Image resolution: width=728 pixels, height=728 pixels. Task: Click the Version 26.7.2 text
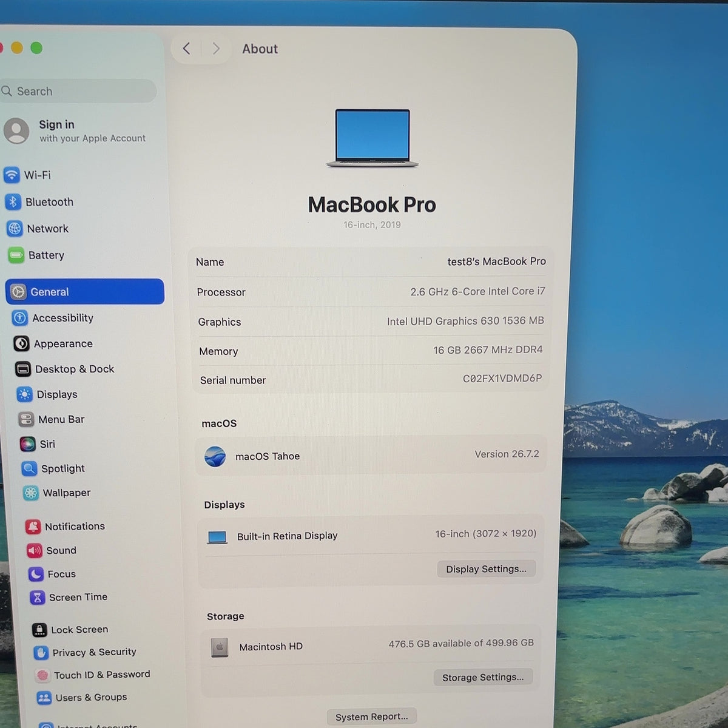coord(507,454)
